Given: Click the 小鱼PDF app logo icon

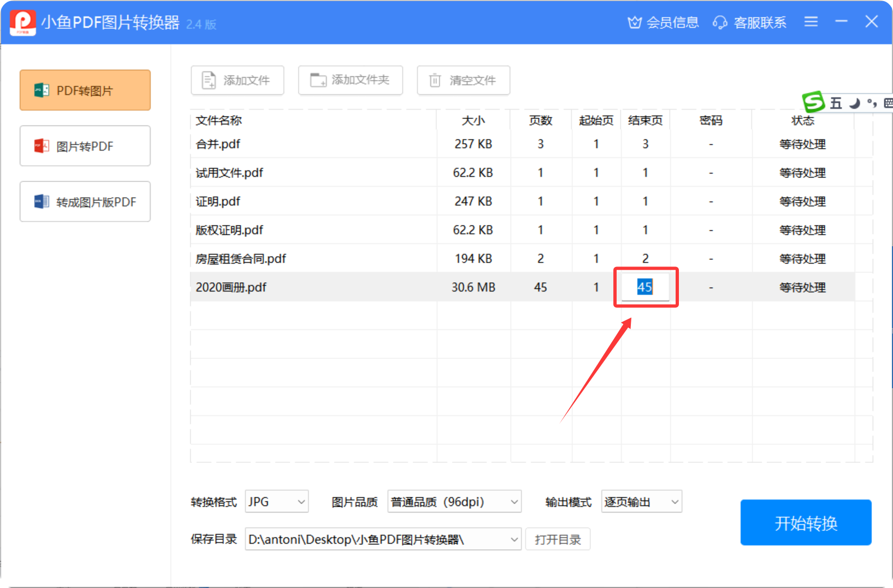Looking at the screenshot, I should tap(22, 22).
